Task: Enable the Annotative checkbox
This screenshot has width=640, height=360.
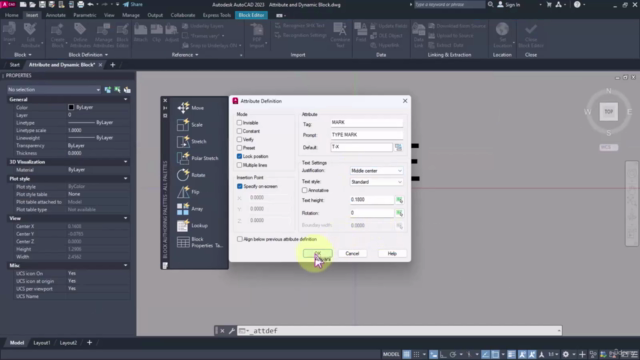Action: (304, 190)
